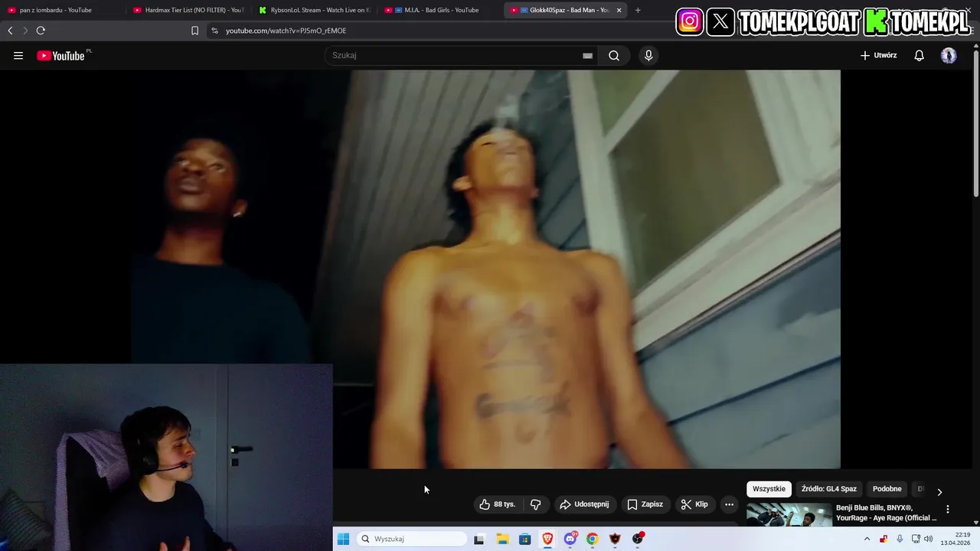Open the Windows Start menu

click(343, 539)
